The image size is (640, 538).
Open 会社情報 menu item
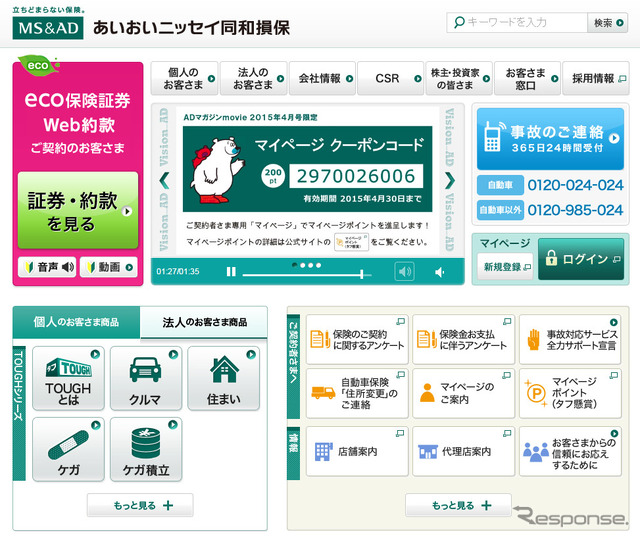322,78
